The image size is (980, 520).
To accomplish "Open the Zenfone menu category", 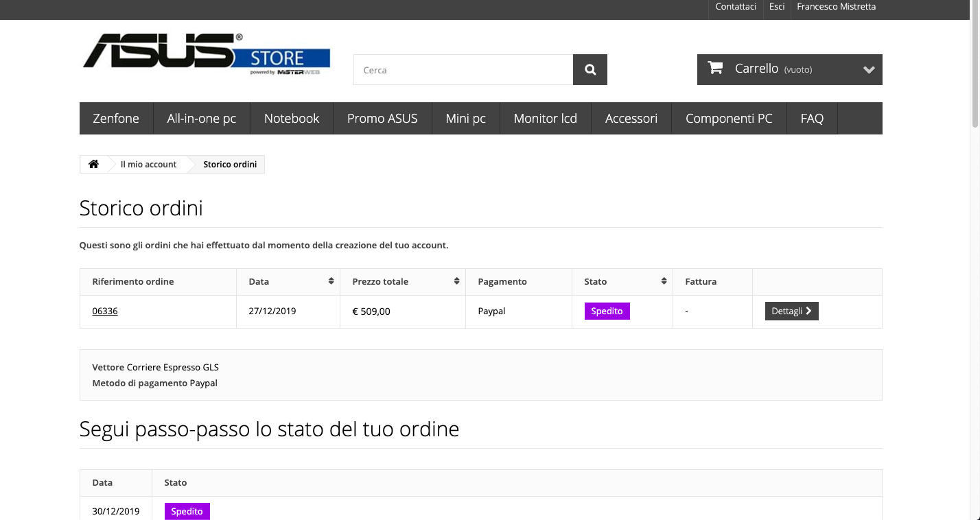I will pyautogui.click(x=116, y=119).
